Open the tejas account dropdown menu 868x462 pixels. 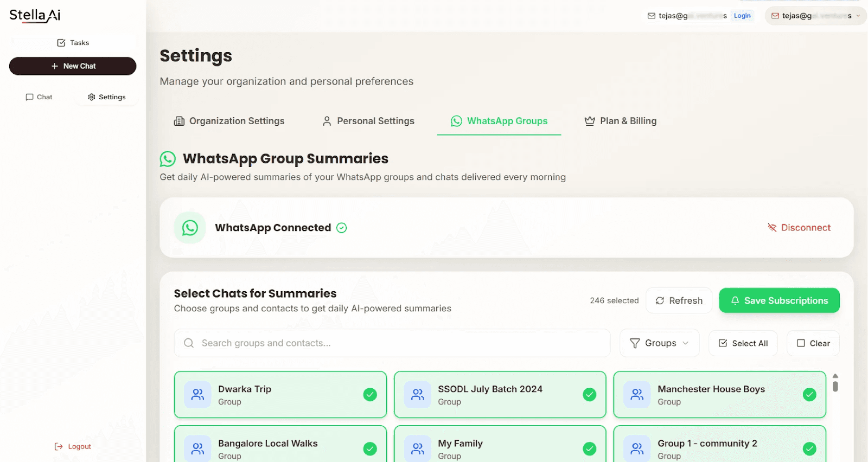coord(815,16)
